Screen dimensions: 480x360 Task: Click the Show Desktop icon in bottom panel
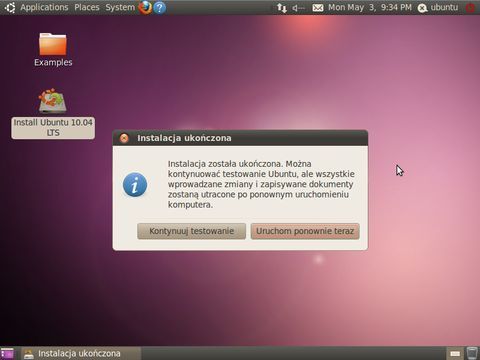(7, 353)
